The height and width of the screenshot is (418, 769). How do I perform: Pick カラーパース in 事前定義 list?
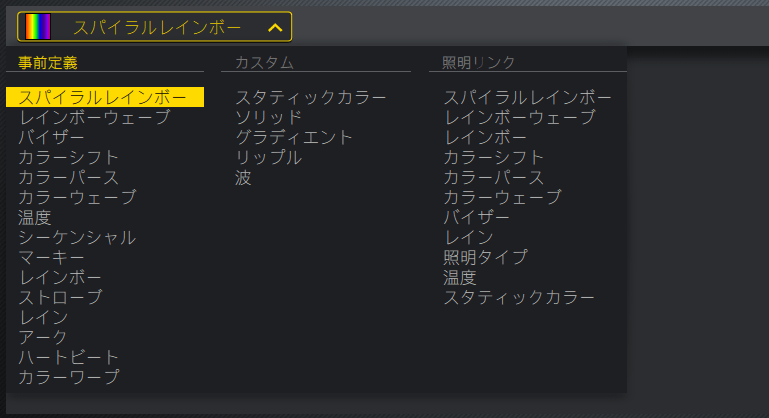pyautogui.click(x=69, y=178)
